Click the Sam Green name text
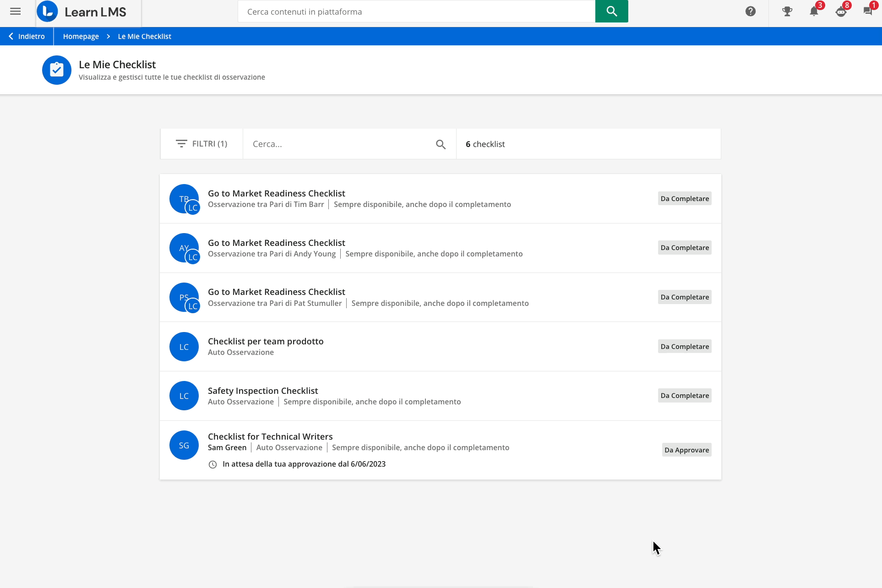882x588 pixels. tap(227, 447)
